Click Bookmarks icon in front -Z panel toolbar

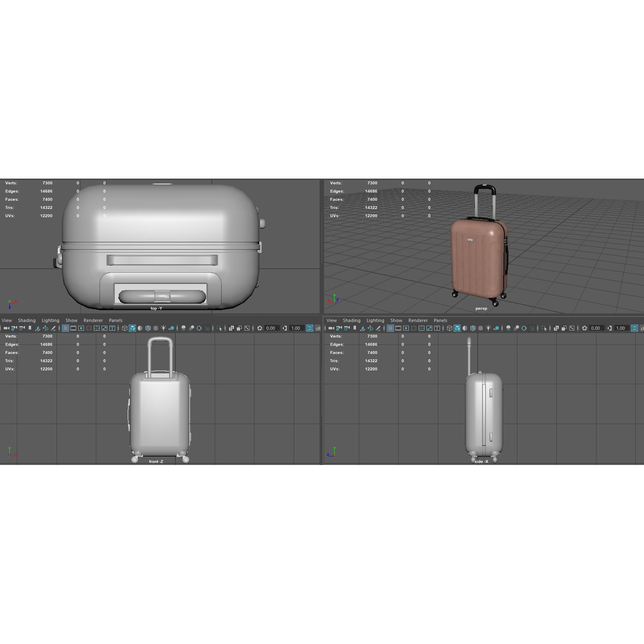point(30,328)
